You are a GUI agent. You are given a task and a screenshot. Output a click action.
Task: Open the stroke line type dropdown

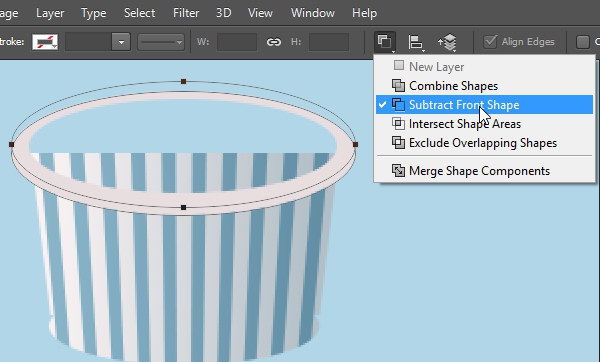(x=161, y=42)
